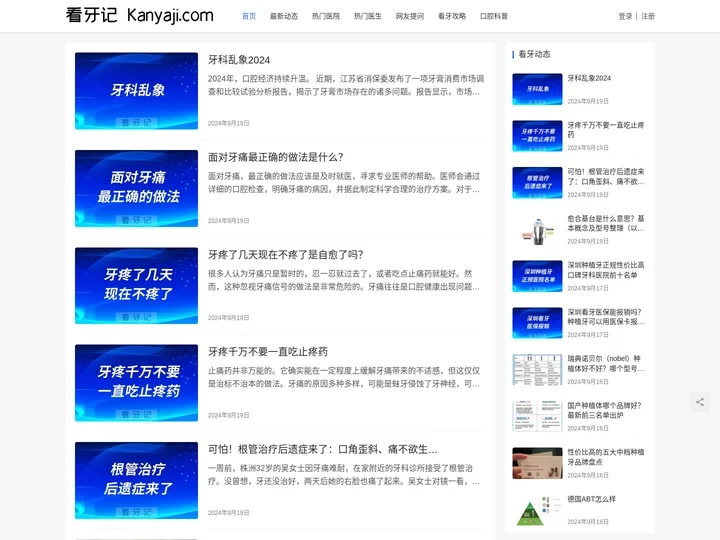Click sidebar 深圳看牙医保报销 thumbnail
Viewport: 720px width, 540px height.
[537, 323]
